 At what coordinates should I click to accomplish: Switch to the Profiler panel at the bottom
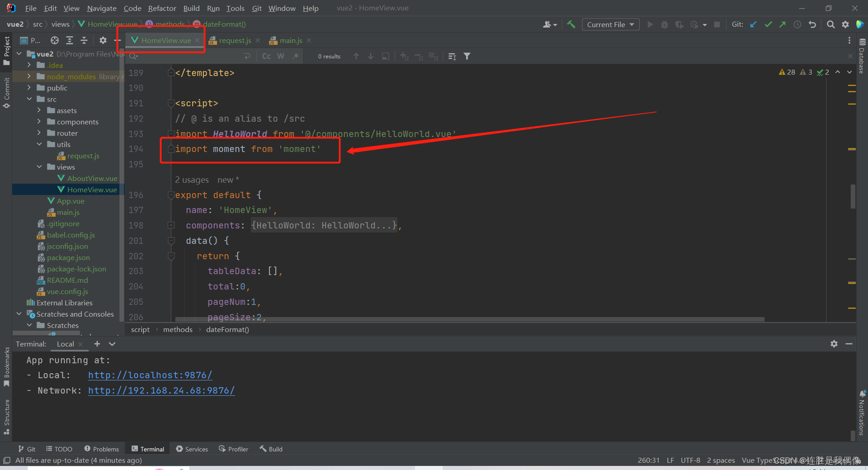(233, 449)
